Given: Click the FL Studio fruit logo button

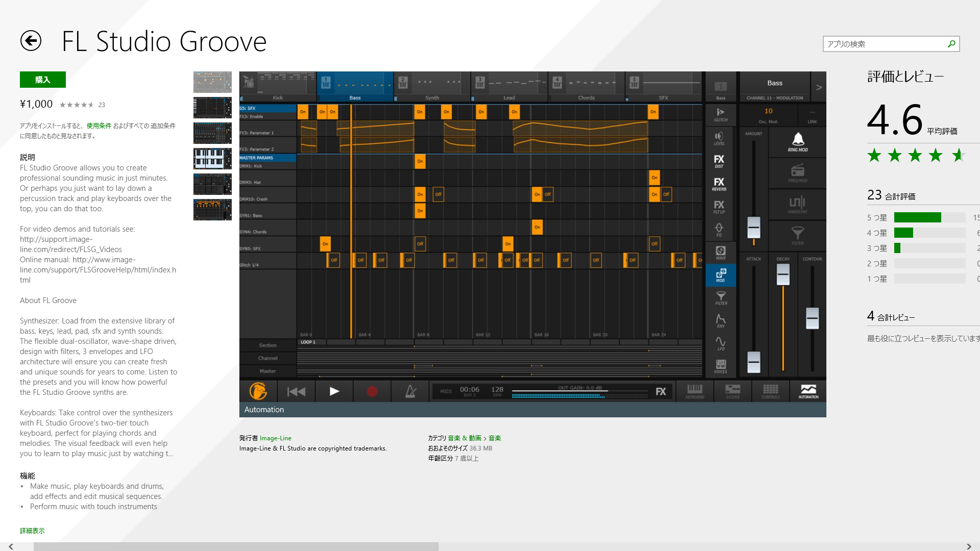Looking at the screenshot, I should coord(258,391).
